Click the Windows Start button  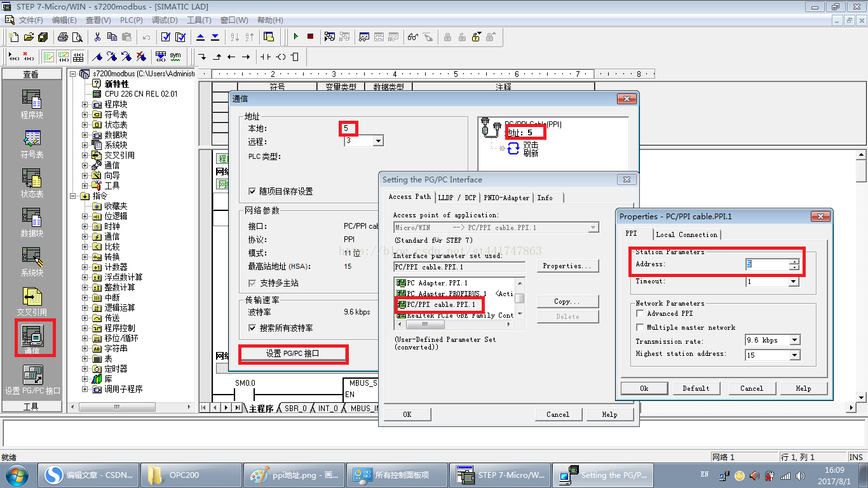[x=17, y=475]
